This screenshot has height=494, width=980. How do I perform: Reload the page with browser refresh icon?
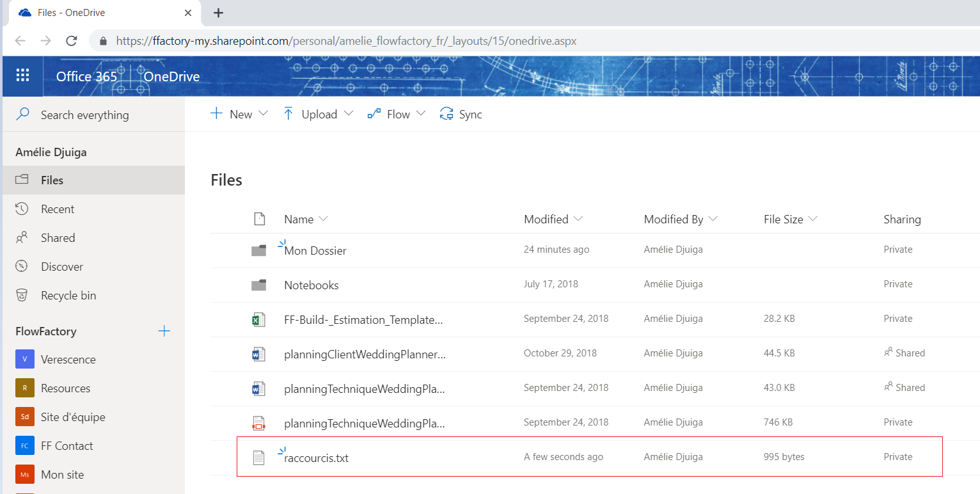(72, 41)
